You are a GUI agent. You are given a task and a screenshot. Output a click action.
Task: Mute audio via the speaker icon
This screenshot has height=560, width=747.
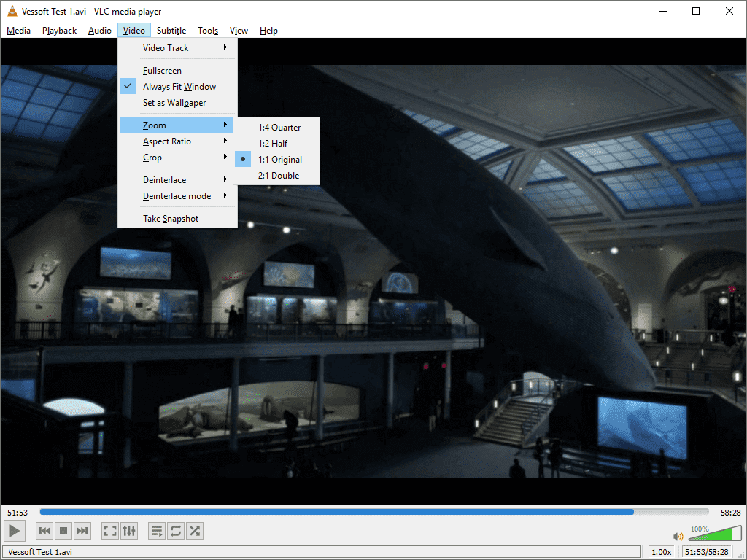678,537
